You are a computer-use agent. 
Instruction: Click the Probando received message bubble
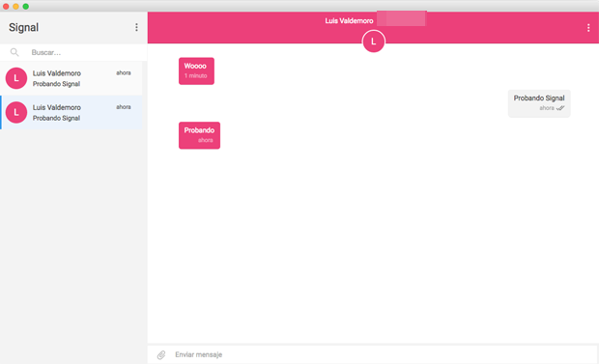199,135
